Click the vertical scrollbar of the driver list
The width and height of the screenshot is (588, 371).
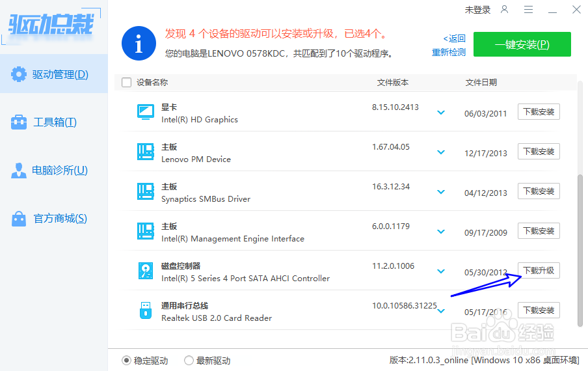[x=580, y=249]
